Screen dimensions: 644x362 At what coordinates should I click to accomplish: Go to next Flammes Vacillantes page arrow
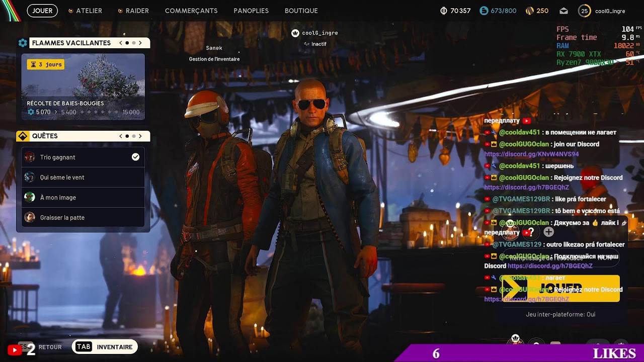[x=140, y=43]
